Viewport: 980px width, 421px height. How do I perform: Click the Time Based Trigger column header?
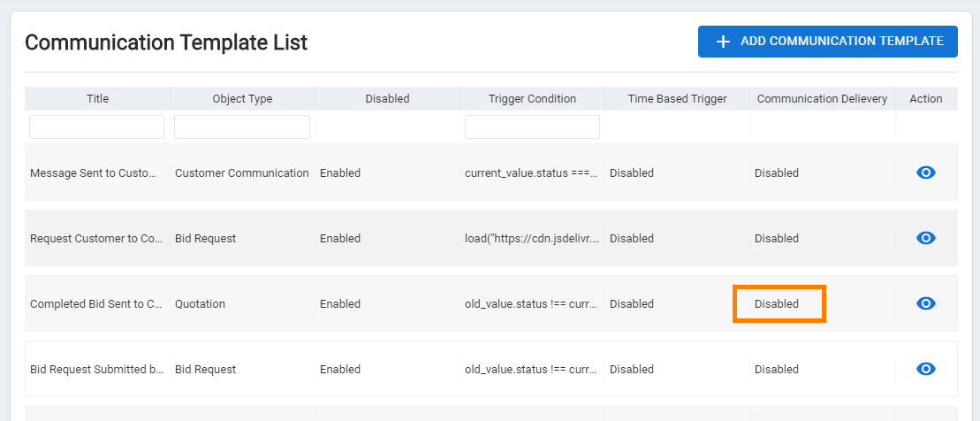678,99
